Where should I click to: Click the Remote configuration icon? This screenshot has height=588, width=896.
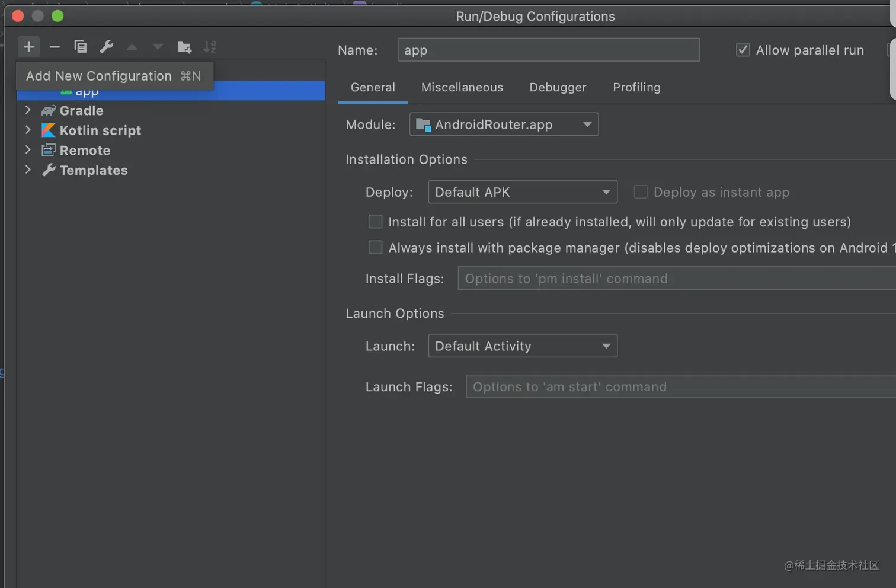[49, 150]
